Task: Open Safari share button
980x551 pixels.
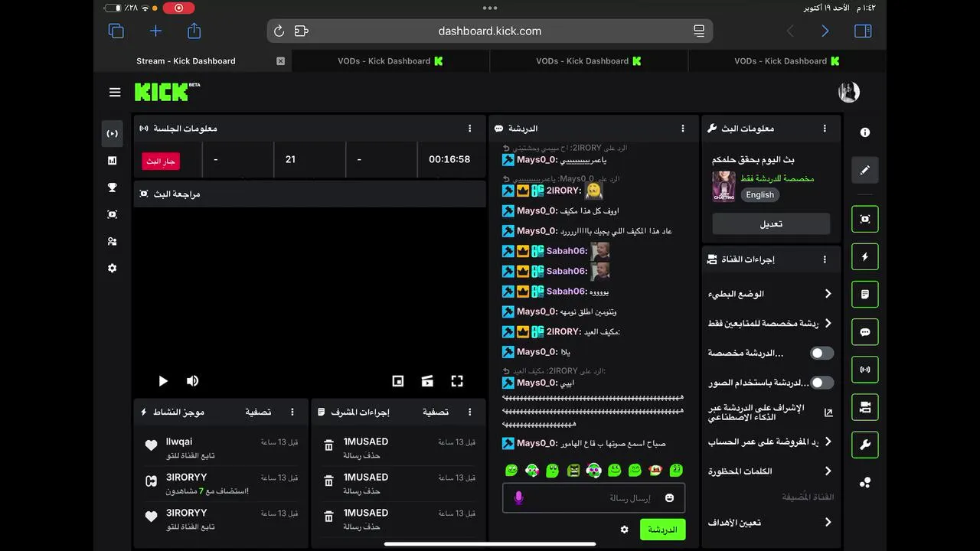Action: point(194,31)
